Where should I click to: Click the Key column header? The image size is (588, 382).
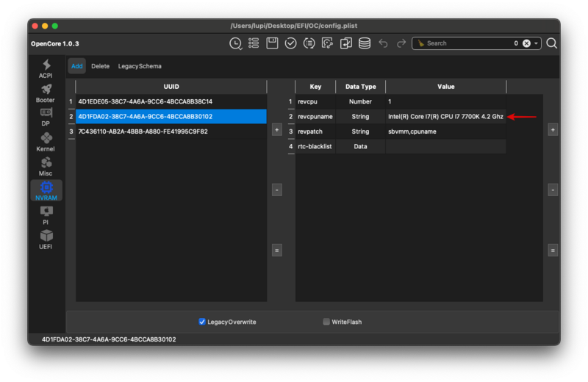point(315,87)
